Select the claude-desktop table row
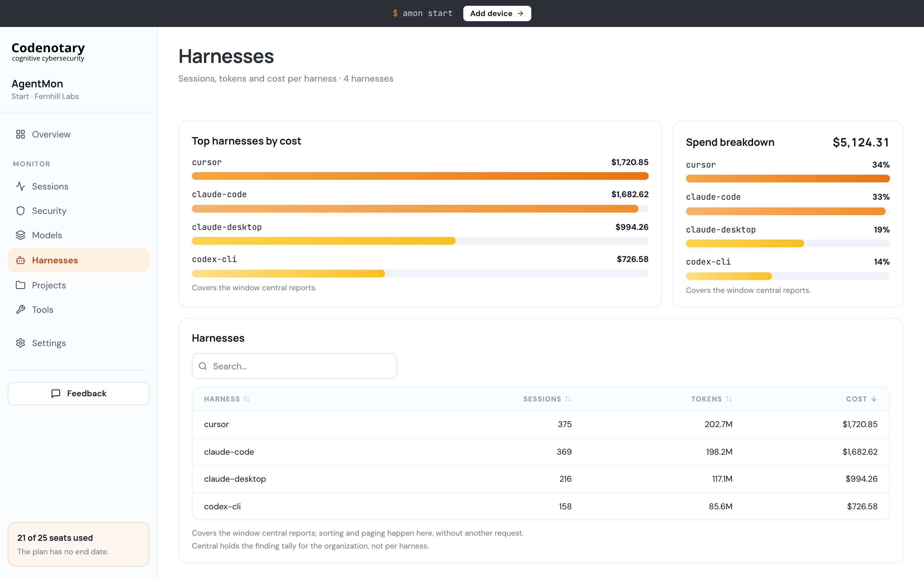This screenshot has width=924, height=578. [541, 479]
